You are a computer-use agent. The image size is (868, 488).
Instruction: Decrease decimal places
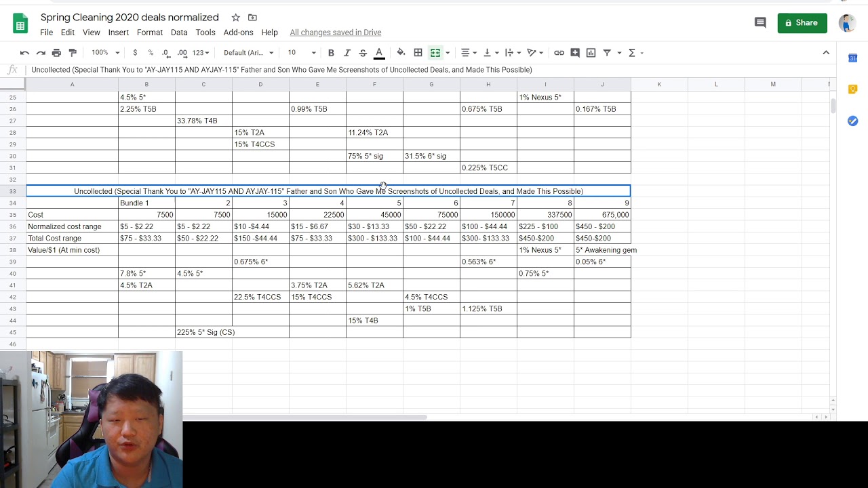[x=166, y=53]
